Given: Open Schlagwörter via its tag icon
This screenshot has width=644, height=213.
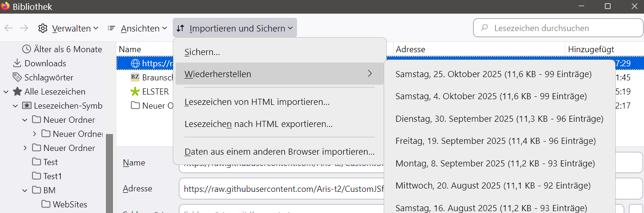Looking at the screenshot, I should 17,78.
